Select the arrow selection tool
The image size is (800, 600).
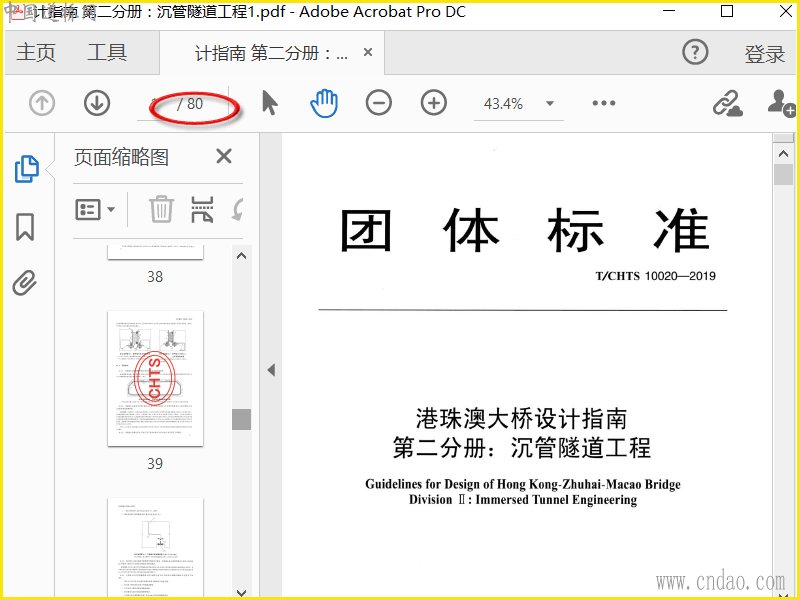coord(269,103)
